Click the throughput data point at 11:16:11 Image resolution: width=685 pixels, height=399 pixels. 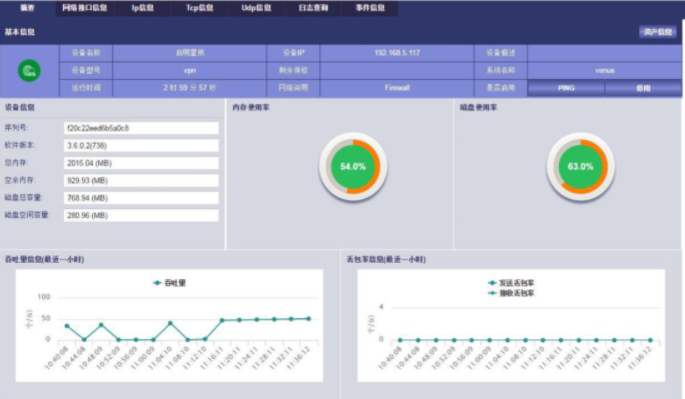222,320
